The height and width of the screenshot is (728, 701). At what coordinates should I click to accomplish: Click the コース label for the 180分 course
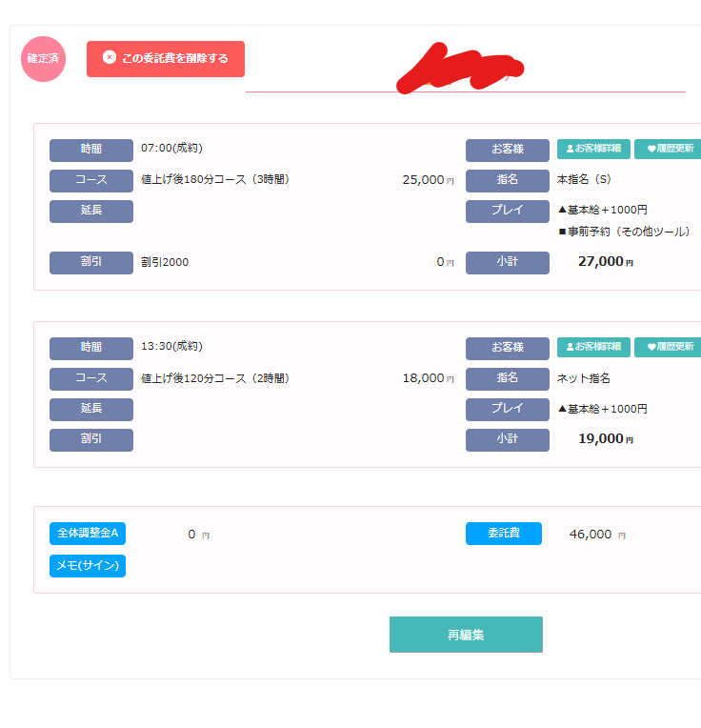pyautogui.click(x=91, y=180)
